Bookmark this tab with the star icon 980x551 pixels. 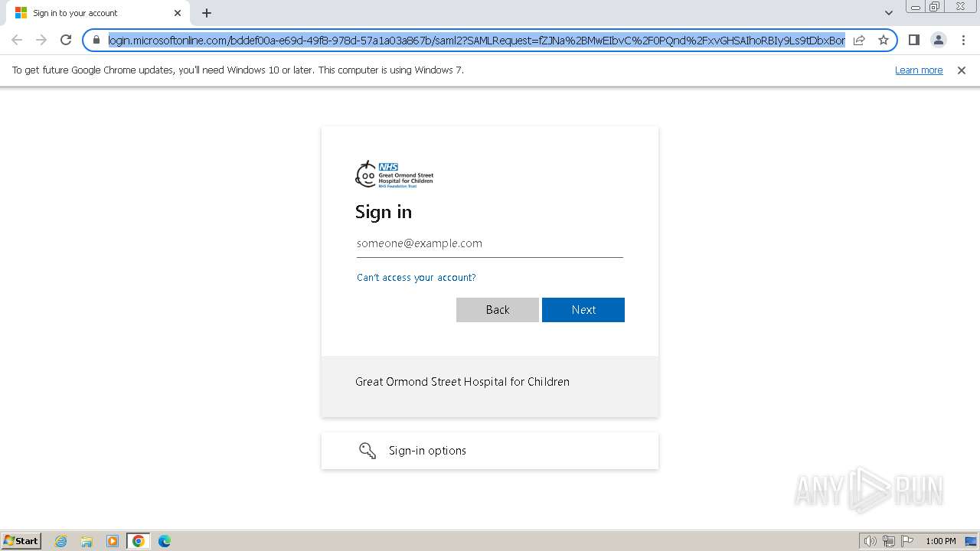pyautogui.click(x=884, y=40)
